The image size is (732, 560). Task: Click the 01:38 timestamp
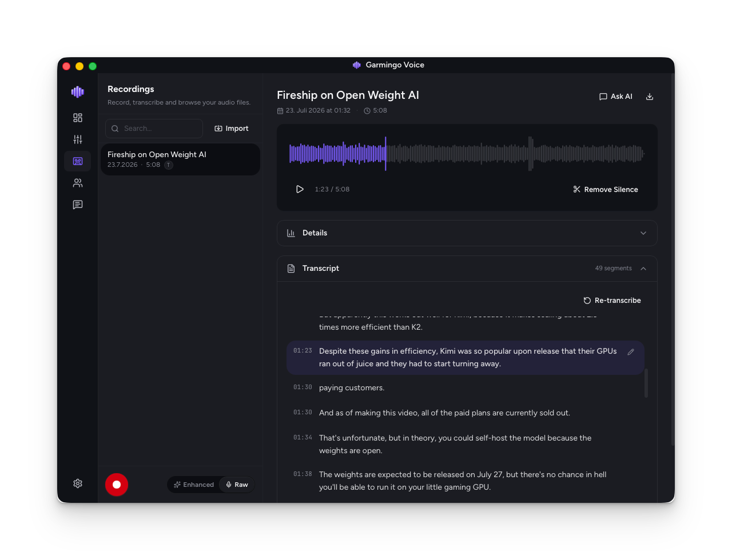tap(303, 474)
